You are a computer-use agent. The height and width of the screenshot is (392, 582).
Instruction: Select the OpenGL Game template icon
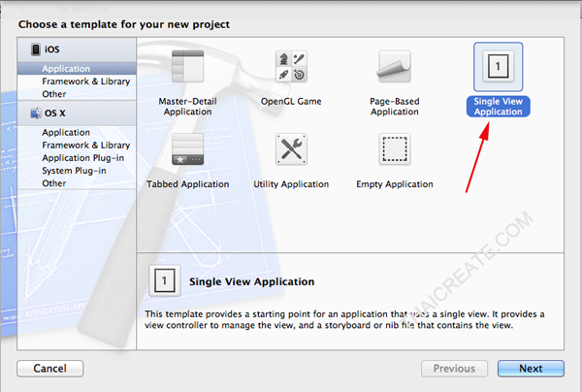[x=291, y=66]
